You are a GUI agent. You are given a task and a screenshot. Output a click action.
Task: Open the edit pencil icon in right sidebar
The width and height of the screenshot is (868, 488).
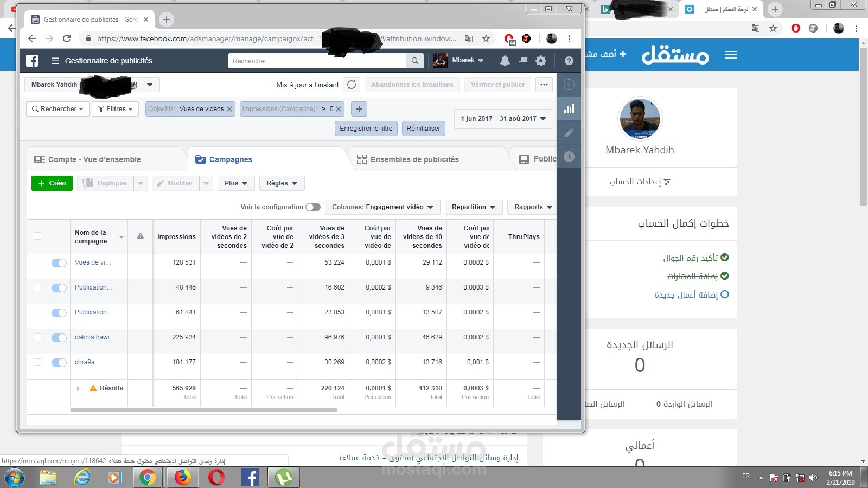coord(569,133)
